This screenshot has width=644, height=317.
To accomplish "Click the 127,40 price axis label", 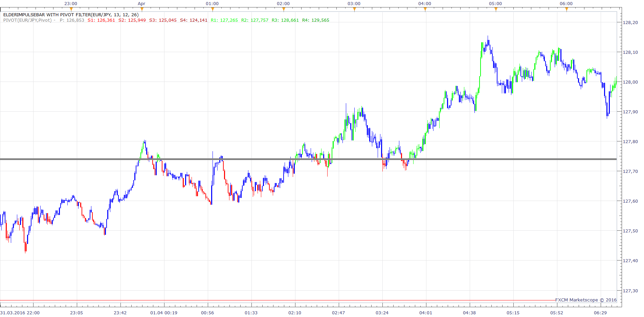I will 630,261.
